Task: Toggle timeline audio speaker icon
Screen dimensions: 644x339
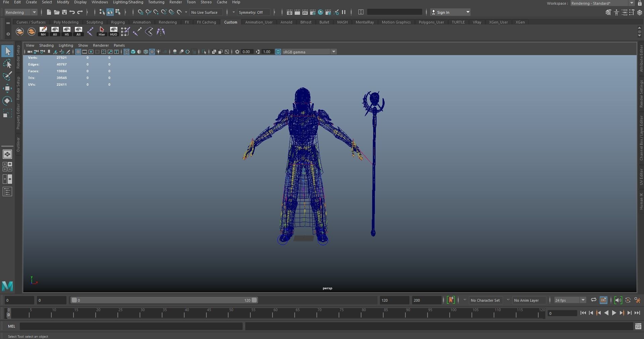Action: pos(618,300)
